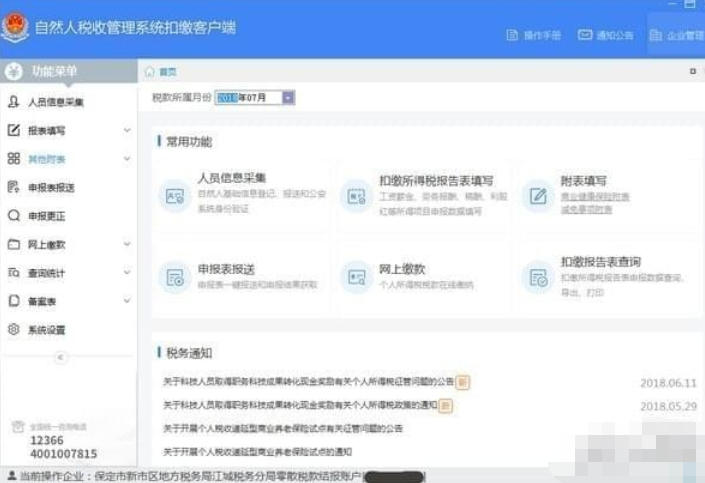Click the hotline number 12366
This screenshot has height=483, width=705.
[47, 440]
